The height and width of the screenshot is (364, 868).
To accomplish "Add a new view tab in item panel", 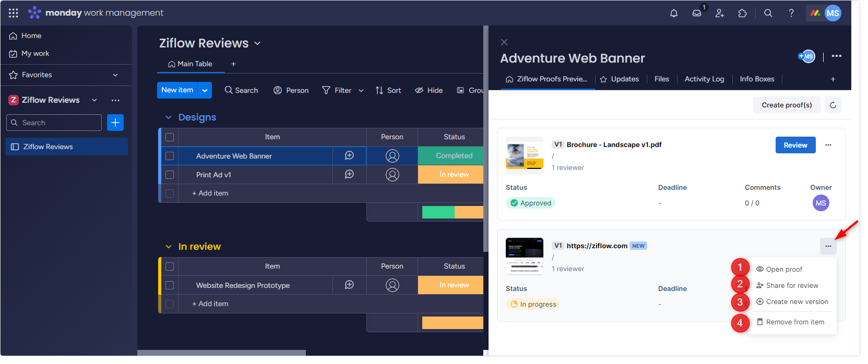I will [833, 79].
